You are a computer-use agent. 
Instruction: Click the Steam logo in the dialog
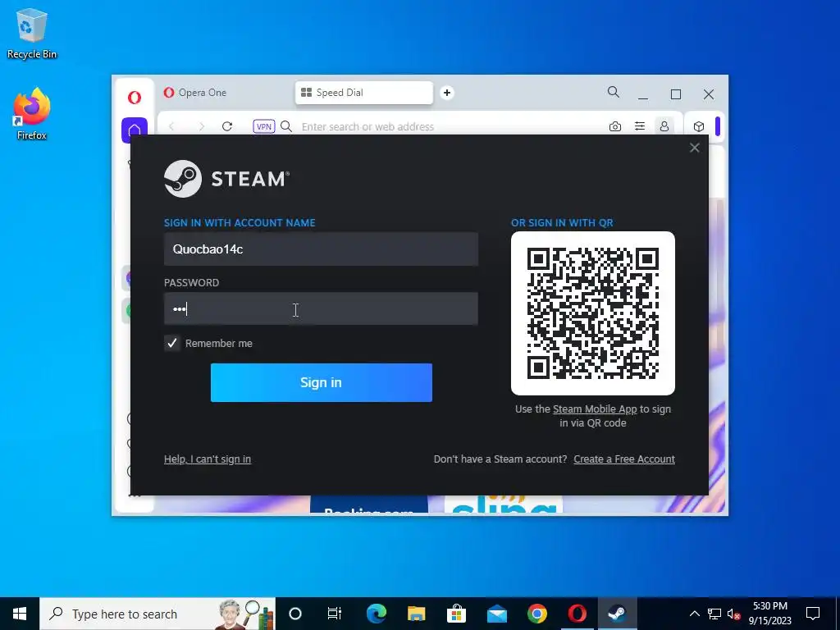tap(226, 179)
